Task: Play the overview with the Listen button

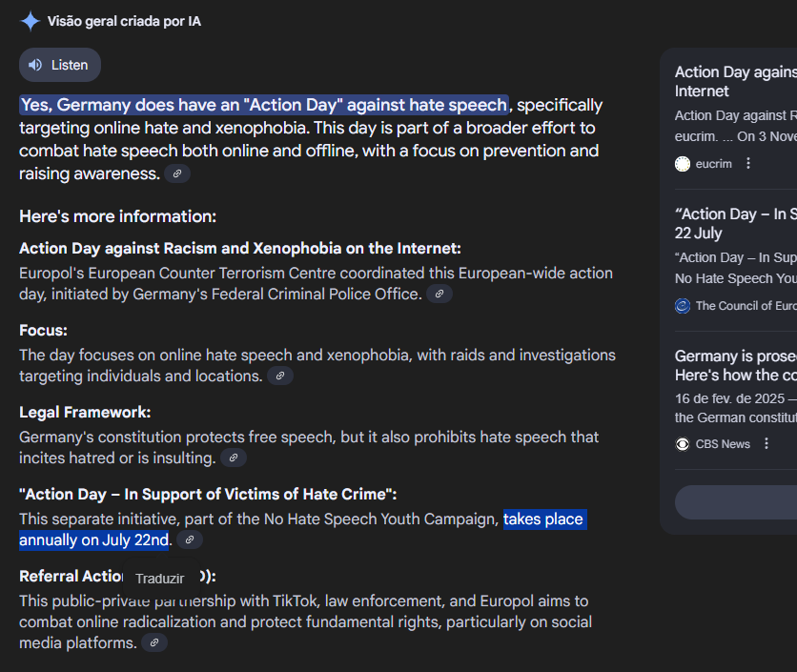Action: (60, 65)
